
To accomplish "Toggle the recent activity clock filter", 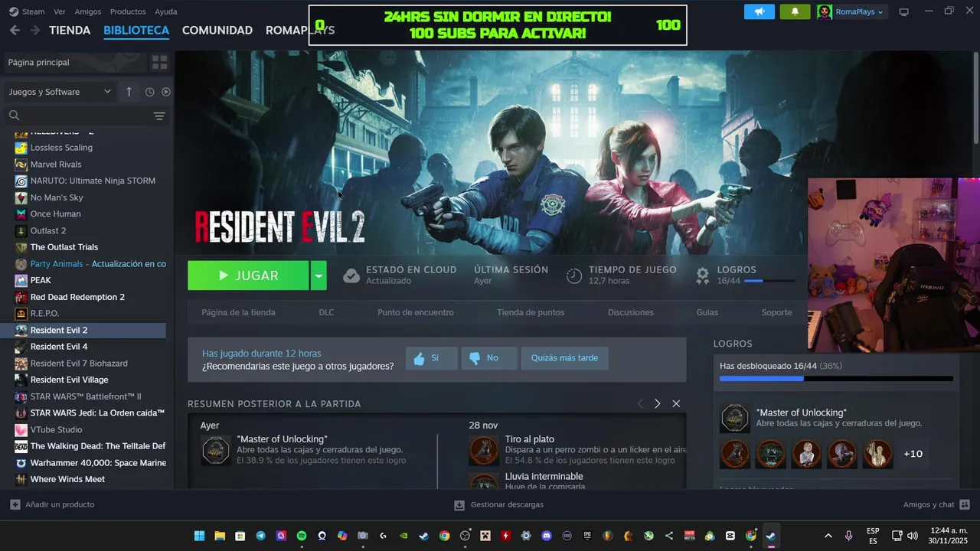I will tap(149, 92).
